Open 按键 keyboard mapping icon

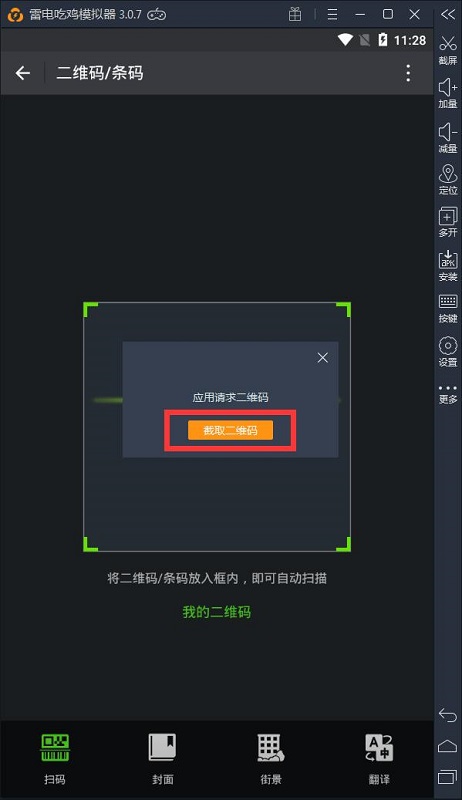[x=448, y=309]
